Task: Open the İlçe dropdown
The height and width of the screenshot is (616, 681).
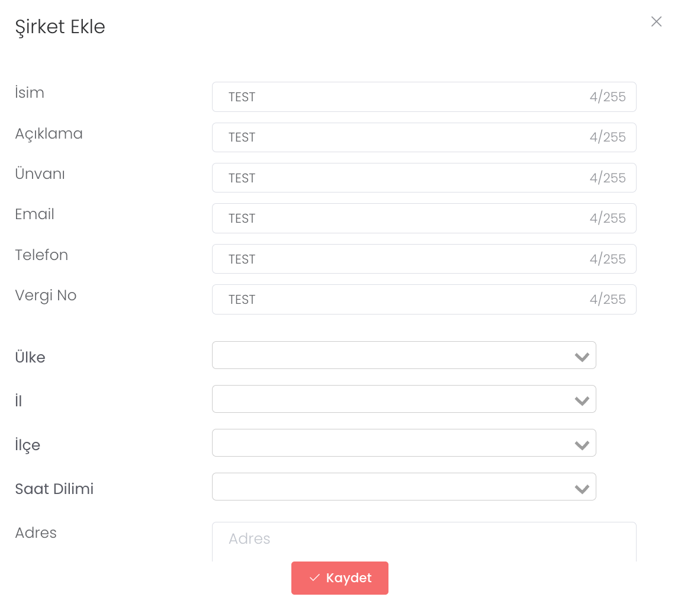Action: coord(391,443)
